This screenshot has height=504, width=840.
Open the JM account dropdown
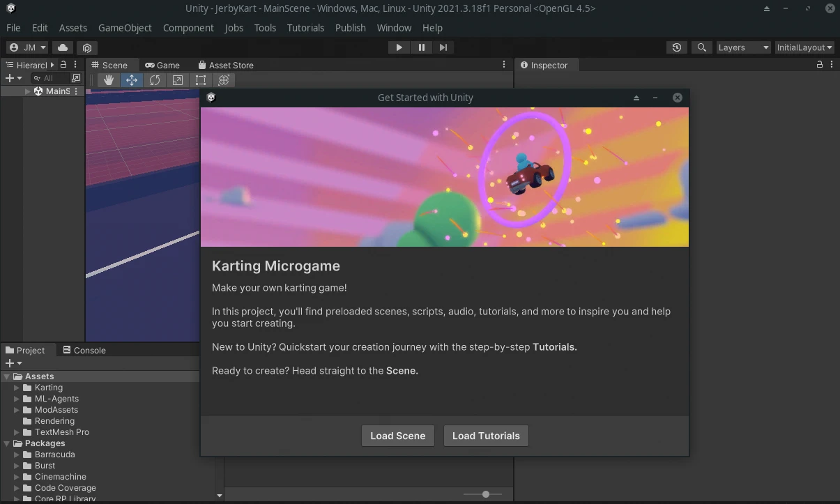coord(27,47)
